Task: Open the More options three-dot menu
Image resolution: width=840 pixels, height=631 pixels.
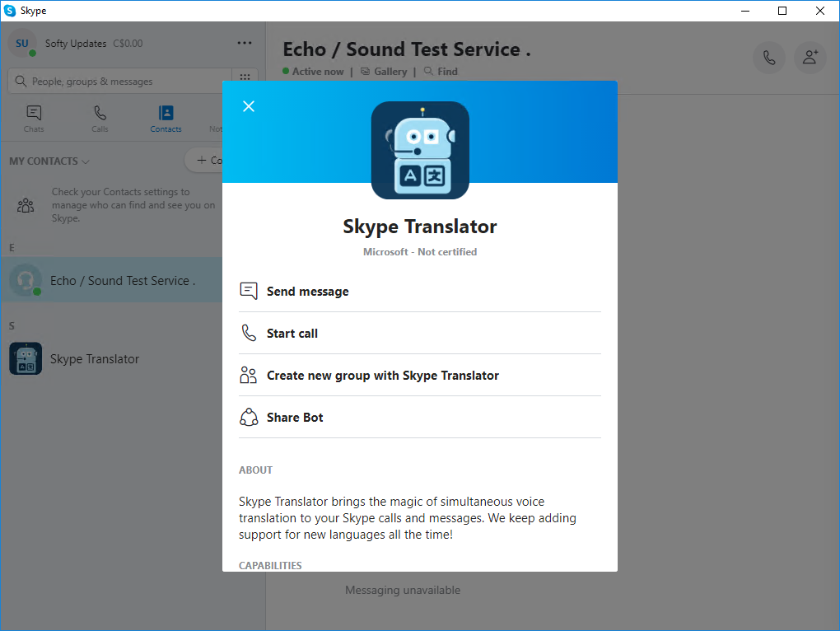Action: tap(245, 43)
